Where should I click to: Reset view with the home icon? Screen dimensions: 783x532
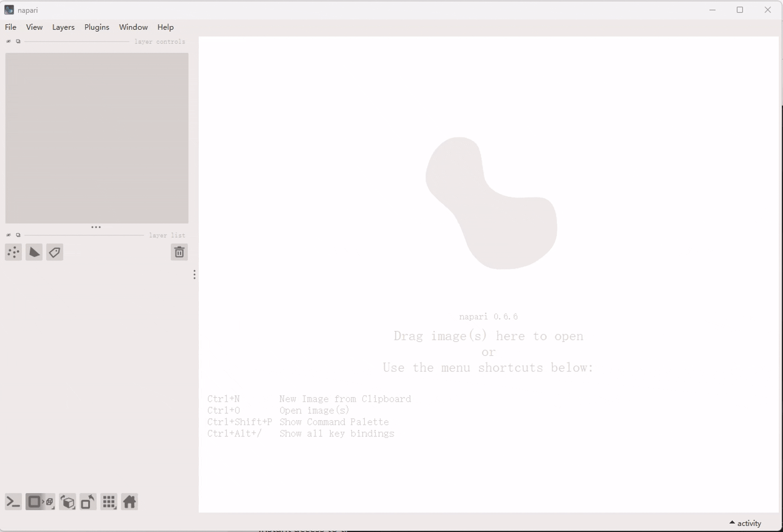130,502
